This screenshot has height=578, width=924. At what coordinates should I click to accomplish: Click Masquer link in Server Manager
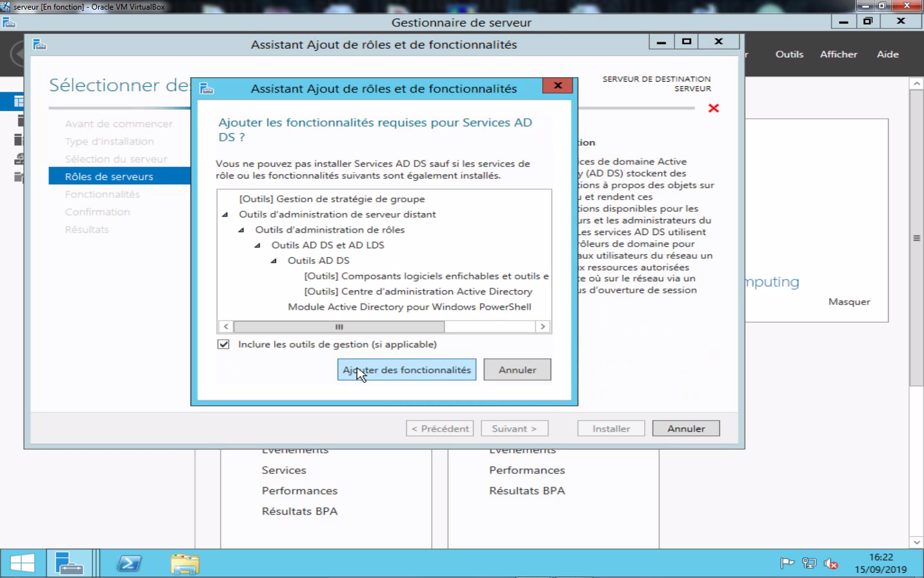coord(849,301)
